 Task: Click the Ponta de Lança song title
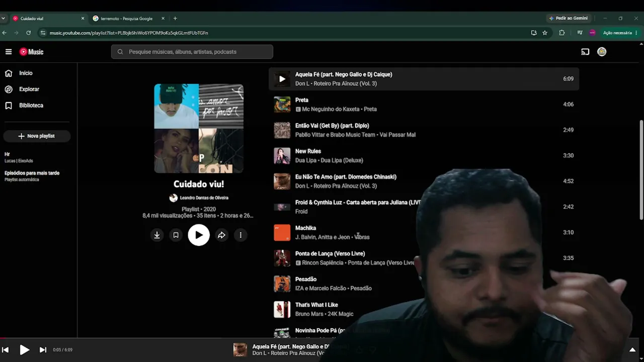(x=330, y=254)
